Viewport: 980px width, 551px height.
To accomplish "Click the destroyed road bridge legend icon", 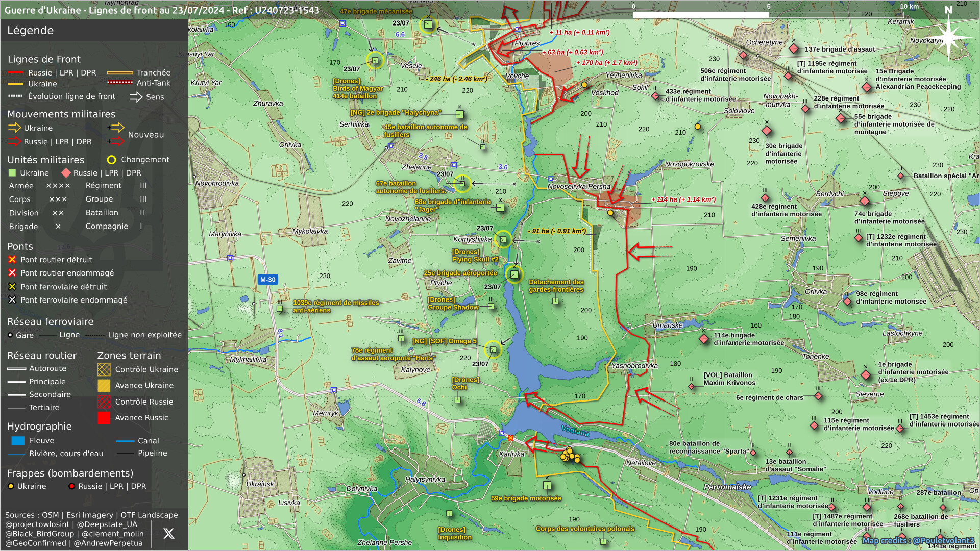I will [x=12, y=260].
